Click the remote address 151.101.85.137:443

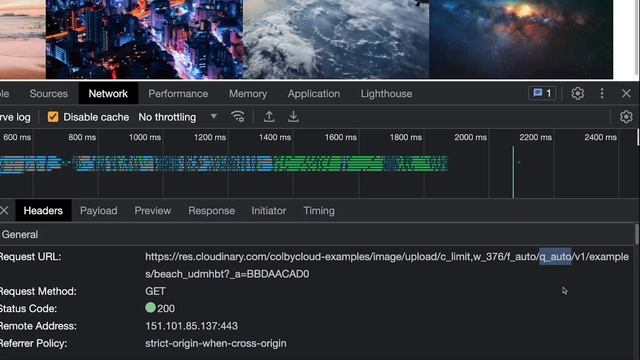[191, 326]
